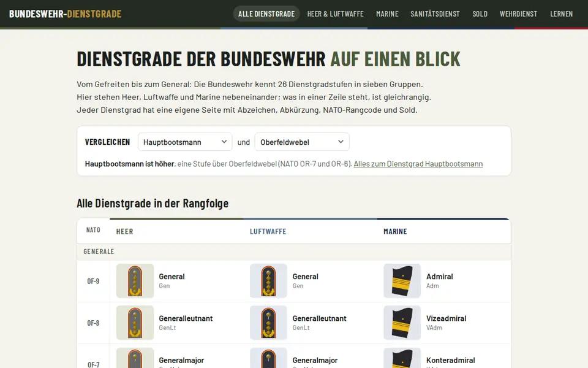Select the Alle Dienstgrade nav item
588x368 pixels.
266,14
